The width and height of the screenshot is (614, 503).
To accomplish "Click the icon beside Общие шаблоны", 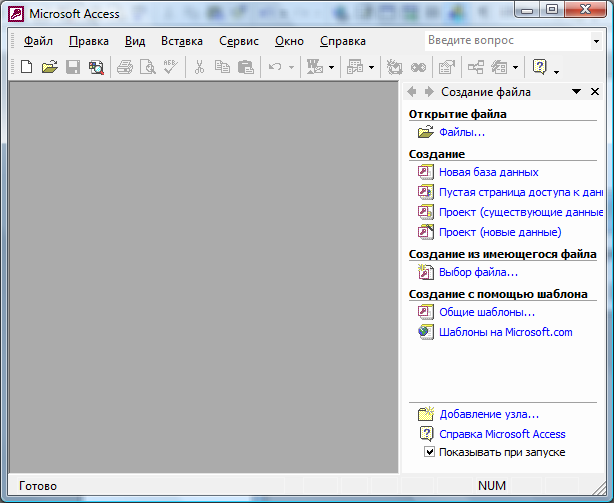I will coord(426,312).
